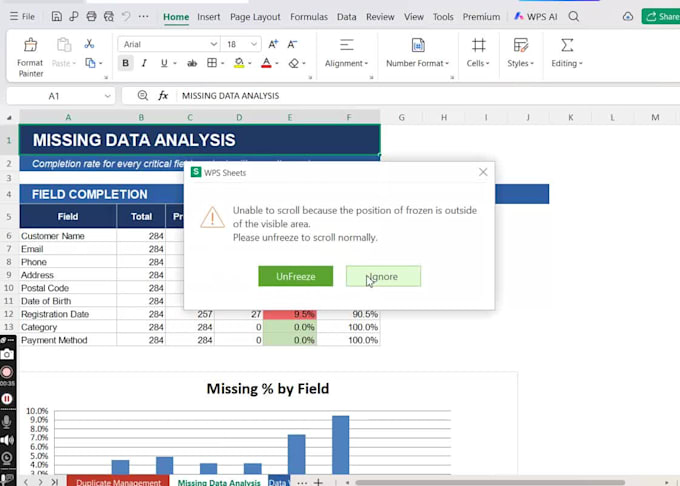Click the Save icon in quick toolbar
Screen dimensions: 680x486
coord(56,16)
